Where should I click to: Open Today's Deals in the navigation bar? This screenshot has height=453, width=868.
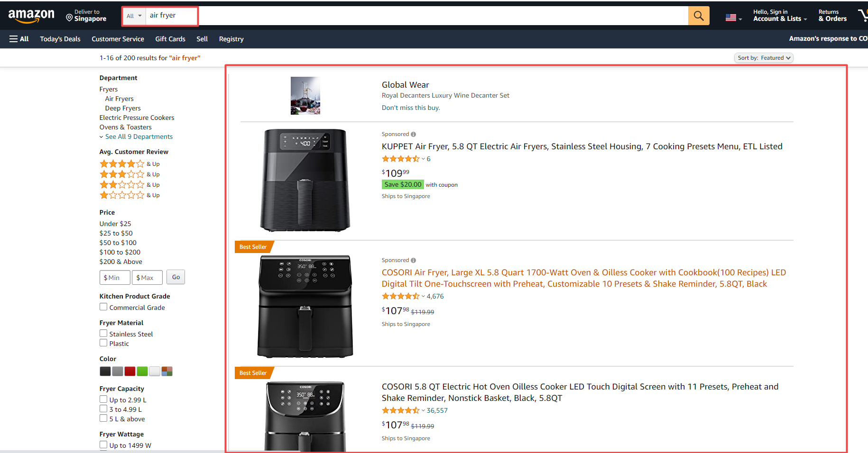60,39
